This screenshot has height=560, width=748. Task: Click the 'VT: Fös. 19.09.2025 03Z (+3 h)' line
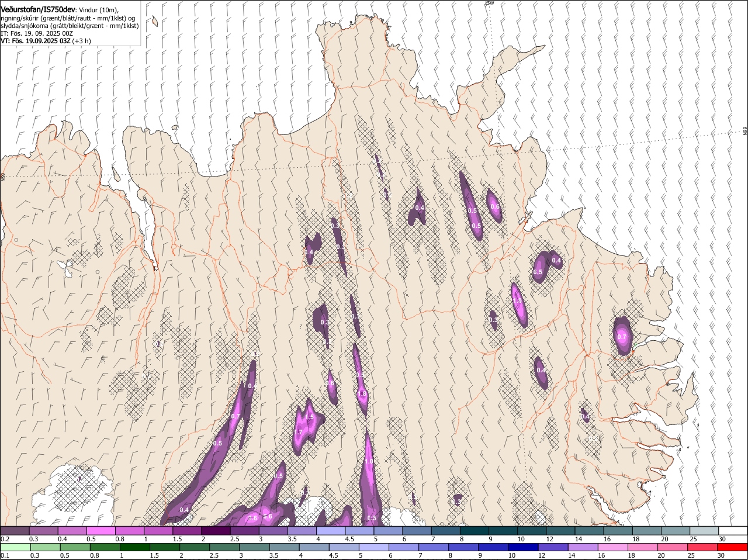pyautogui.click(x=46, y=41)
